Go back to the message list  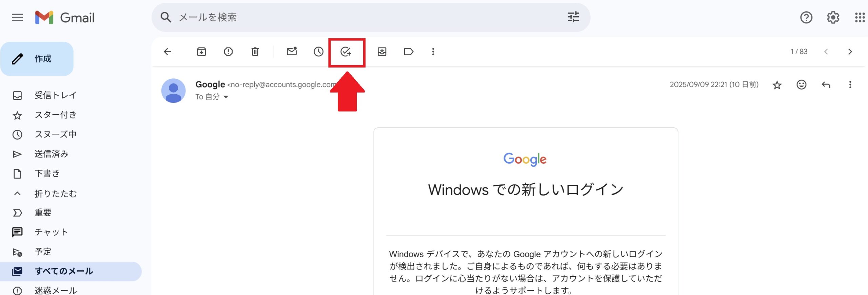[167, 52]
